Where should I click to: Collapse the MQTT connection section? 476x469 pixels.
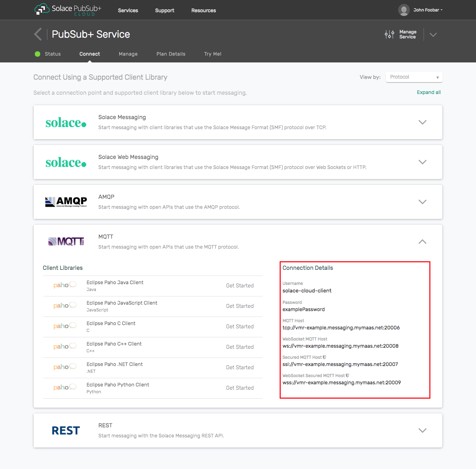[423, 241]
